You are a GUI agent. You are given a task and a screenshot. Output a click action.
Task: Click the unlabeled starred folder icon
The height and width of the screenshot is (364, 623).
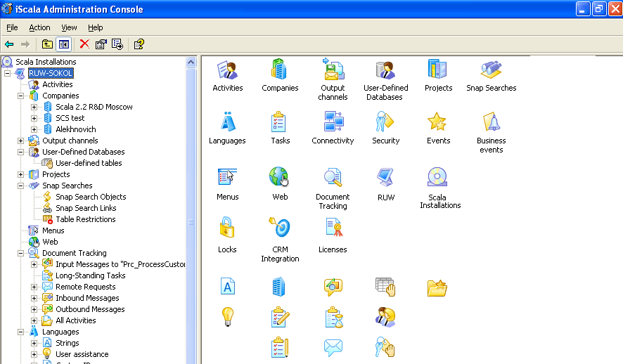click(x=437, y=288)
